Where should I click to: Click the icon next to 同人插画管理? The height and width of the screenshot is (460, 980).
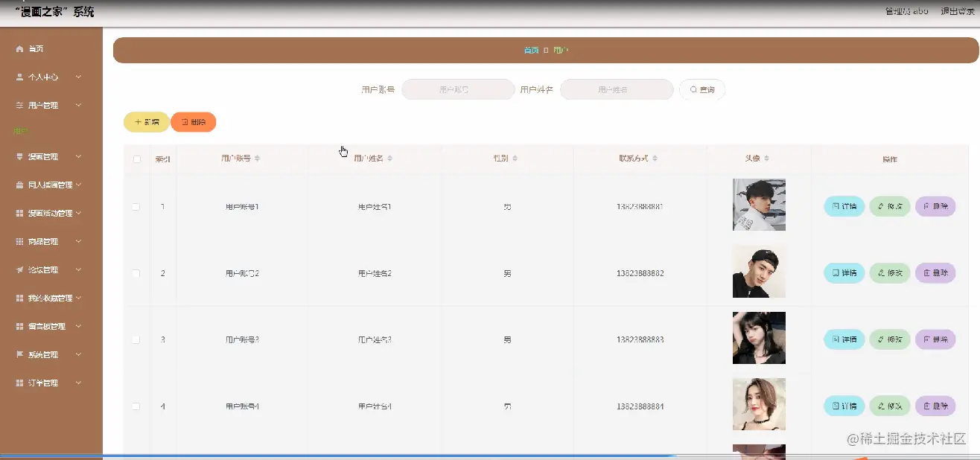(19, 185)
